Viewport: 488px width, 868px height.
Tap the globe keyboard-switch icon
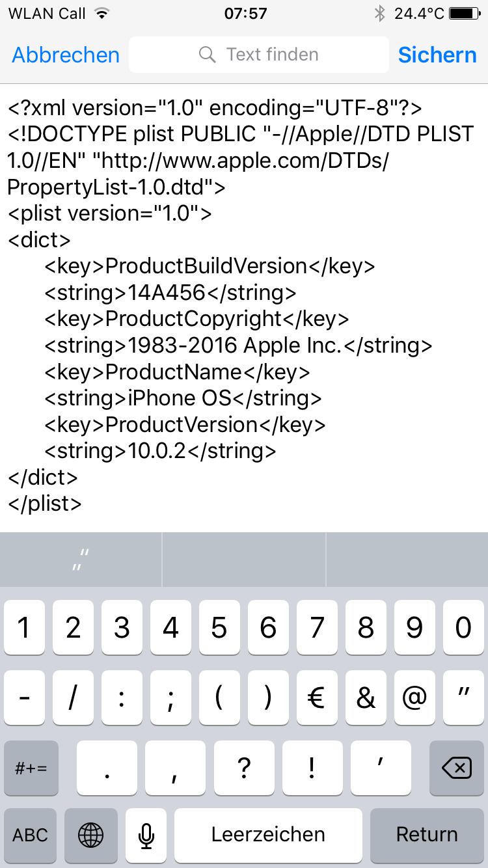pyautogui.click(x=90, y=835)
